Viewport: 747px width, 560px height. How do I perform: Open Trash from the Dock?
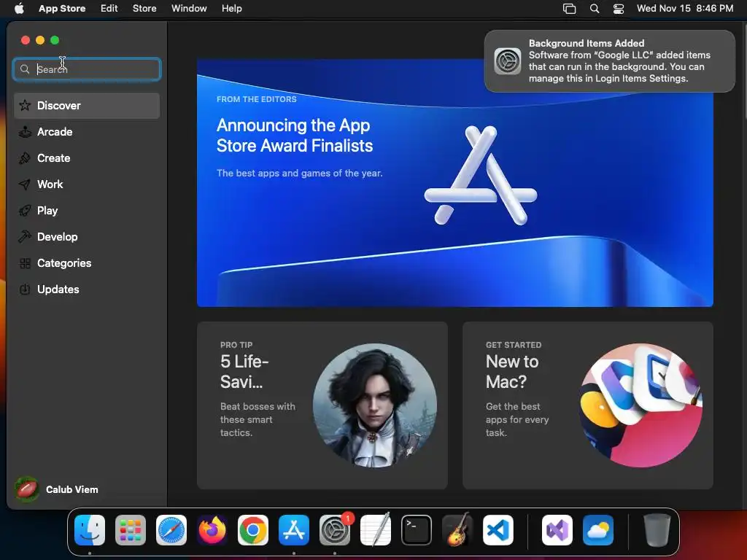tap(657, 530)
